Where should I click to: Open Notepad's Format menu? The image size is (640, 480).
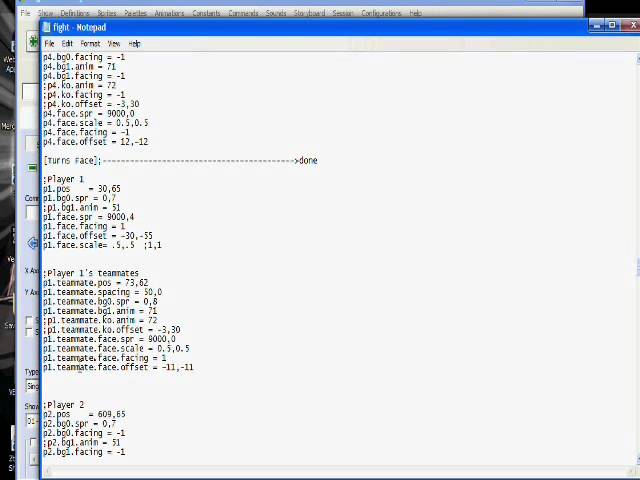(x=90, y=44)
